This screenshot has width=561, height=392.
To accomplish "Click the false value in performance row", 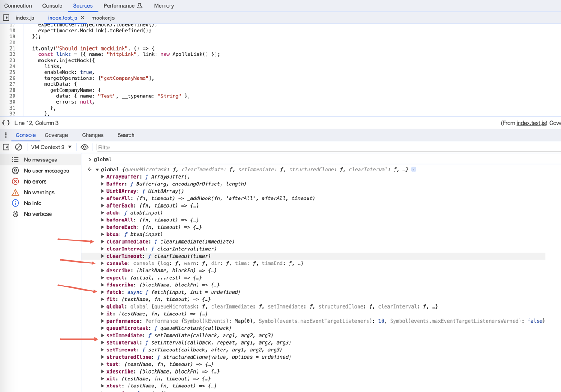I will pyautogui.click(x=535, y=321).
